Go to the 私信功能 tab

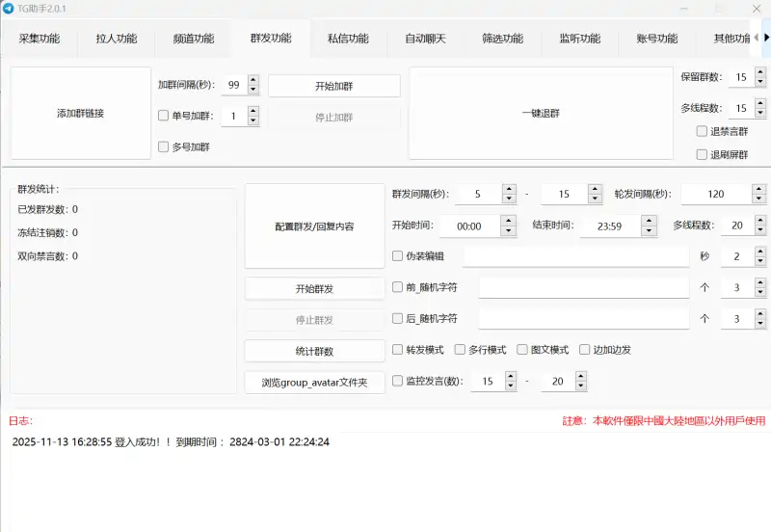[348, 39]
